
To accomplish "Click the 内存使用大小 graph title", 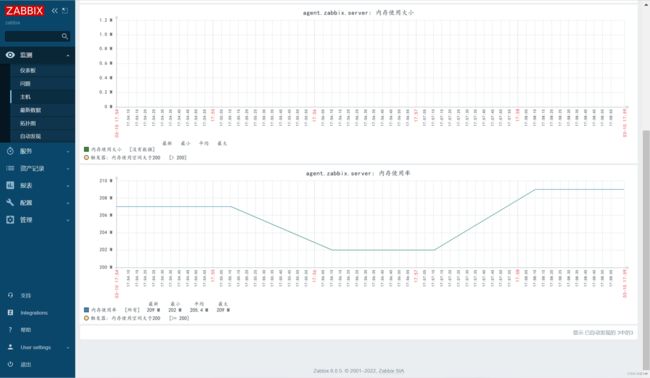I will tap(358, 12).
